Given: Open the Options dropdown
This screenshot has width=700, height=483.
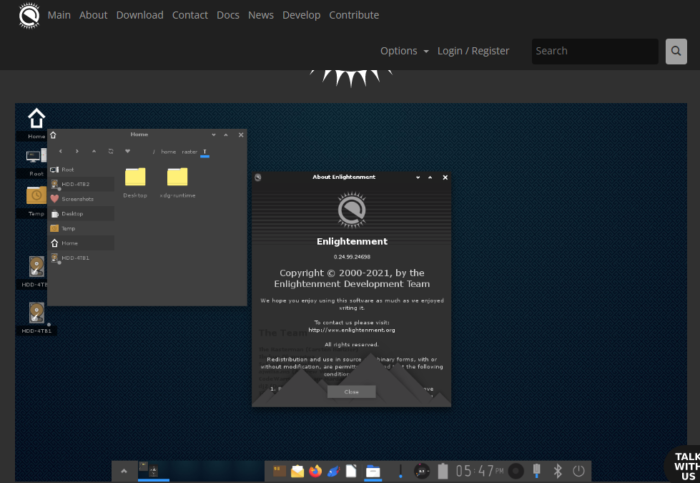Looking at the screenshot, I should click(x=404, y=51).
